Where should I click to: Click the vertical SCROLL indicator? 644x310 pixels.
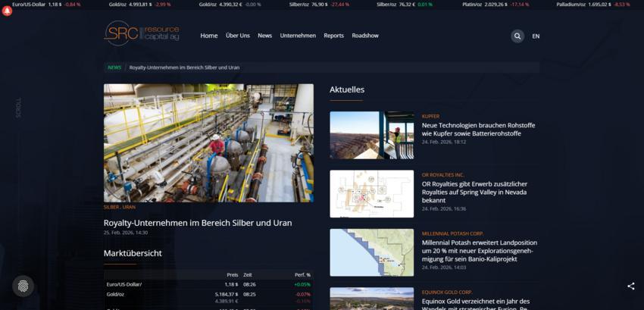(x=18, y=108)
